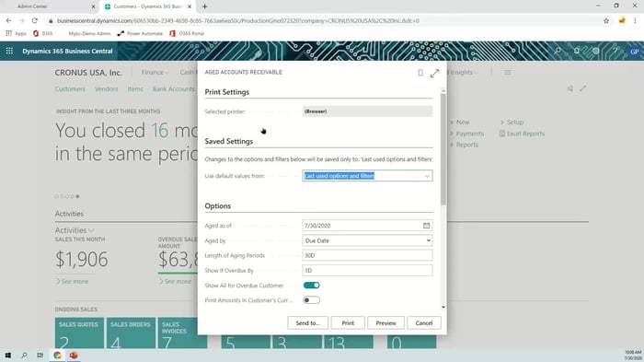Open the help question mark icon

click(615, 51)
